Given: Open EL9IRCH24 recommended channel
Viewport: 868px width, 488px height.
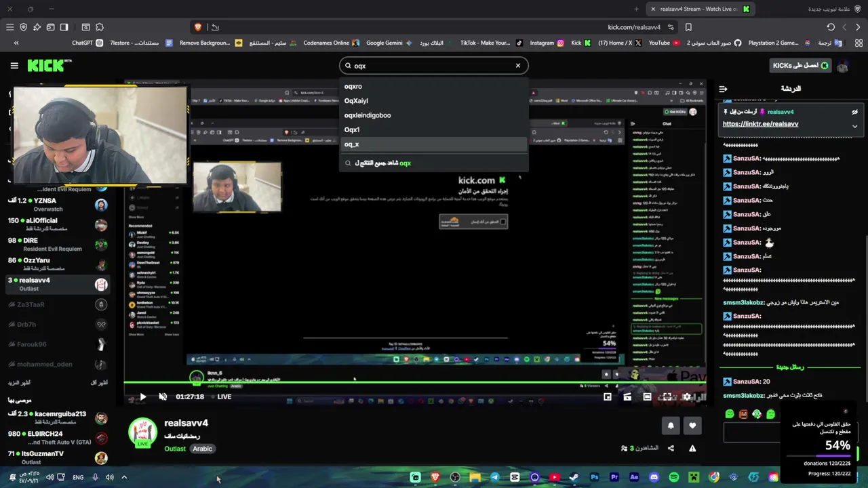Looking at the screenshot, I should [x=57, y=438].
